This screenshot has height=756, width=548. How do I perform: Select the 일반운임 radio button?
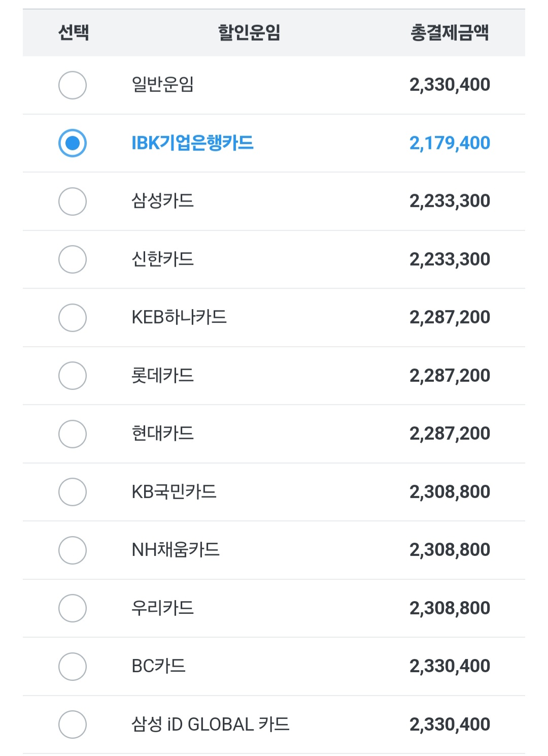(73, 85)
